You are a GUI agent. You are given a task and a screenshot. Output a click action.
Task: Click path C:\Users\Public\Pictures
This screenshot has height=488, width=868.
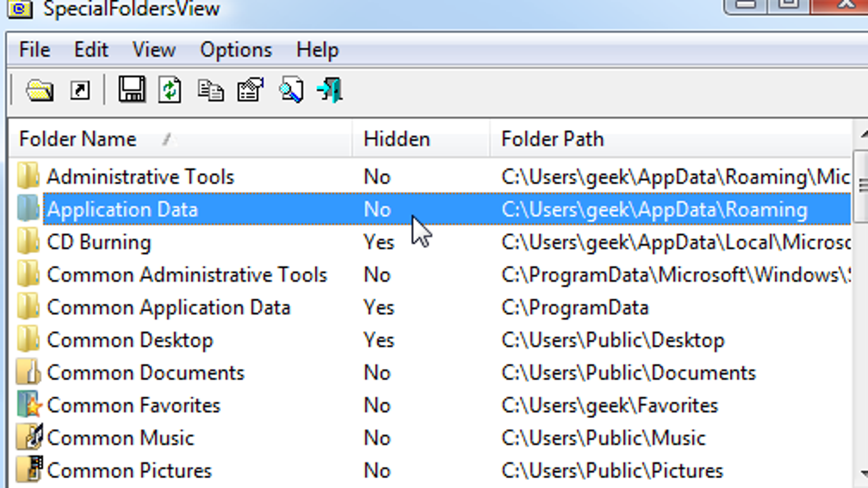[x=612, y=471]
